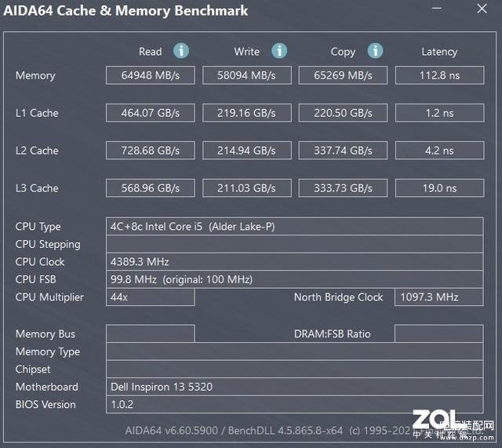Image resolution: width=502 pixels, height=448 pixels.
Task: Minimize the benchmark window
Action: click(436, 9)
